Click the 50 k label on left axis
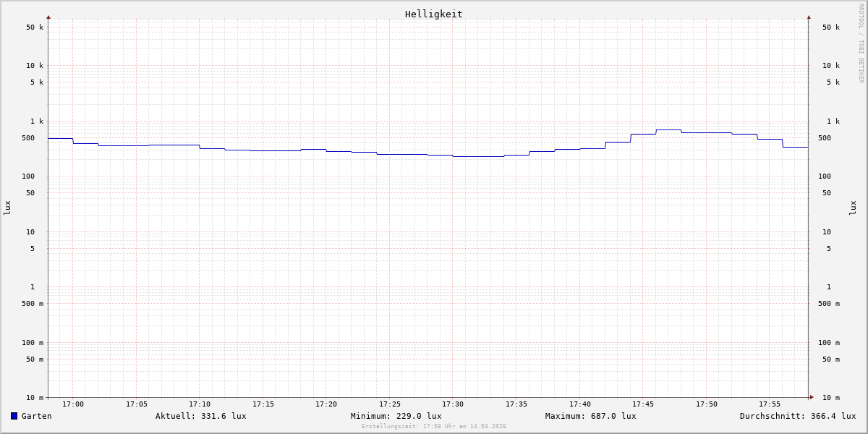Image resolution: width=868 pixels, height=434 pixels. click(35, 27)
